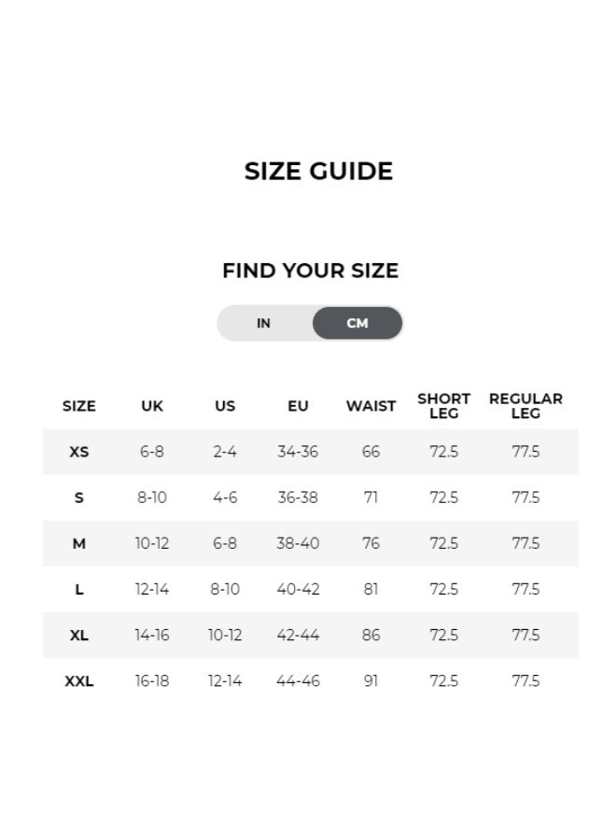This screenshot has width=616, height=840.
Task: Select the XXL size row
Action: coord(79,680)
